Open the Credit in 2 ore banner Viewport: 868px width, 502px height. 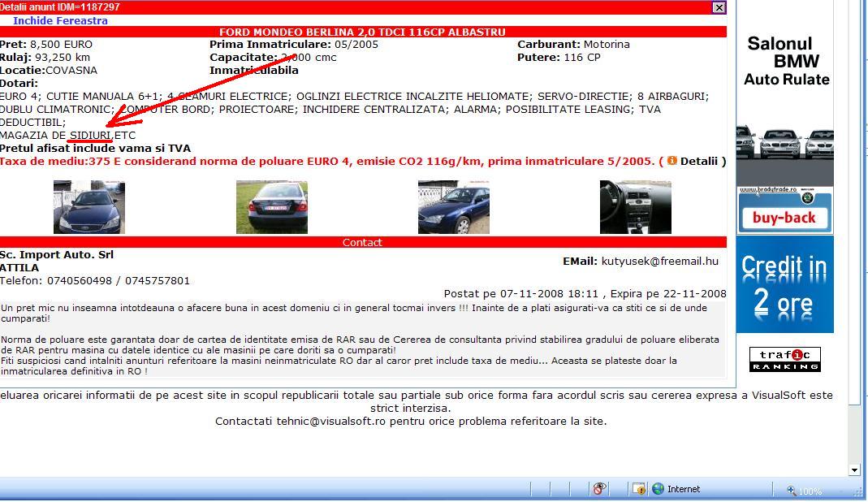point(785,284)
